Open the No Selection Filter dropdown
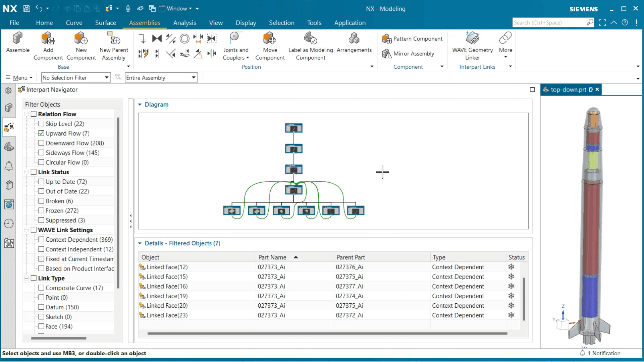This screenshot has width=644, height=362. [76, 77]
